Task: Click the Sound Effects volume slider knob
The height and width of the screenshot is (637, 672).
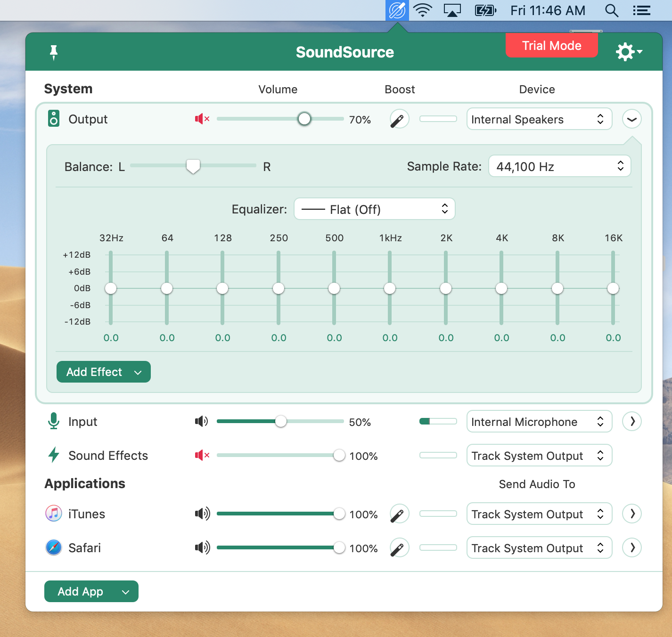Action: pyautogui.click(x=339, y=455)
